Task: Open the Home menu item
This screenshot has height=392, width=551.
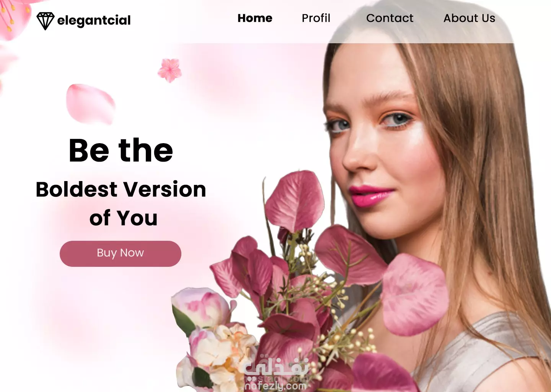Action: point(255,18)
